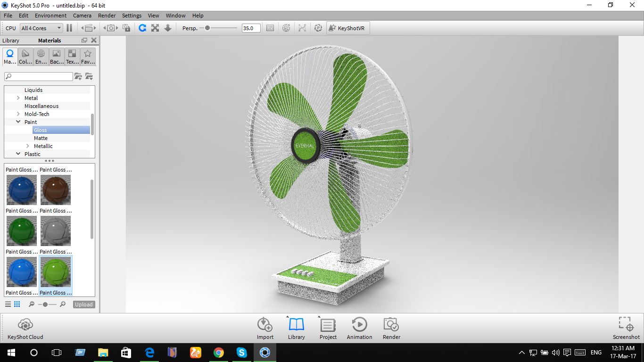
Task: Expand the Metal category
Action: [18, 98]
